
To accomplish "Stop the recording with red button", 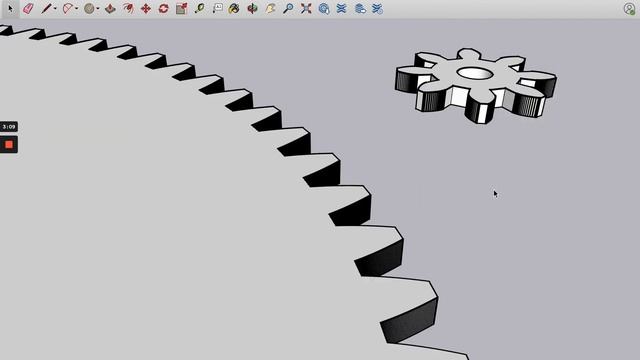I will point(9,144).
